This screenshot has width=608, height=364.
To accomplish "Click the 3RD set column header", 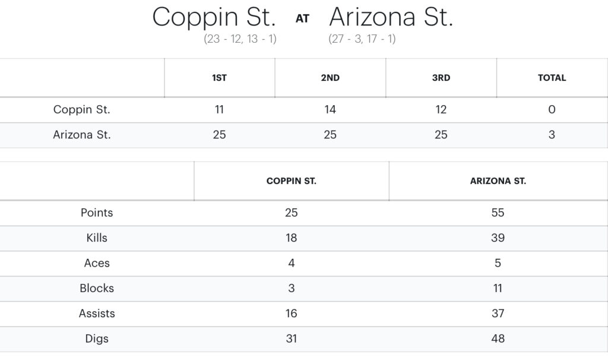I will pos(441,78).
